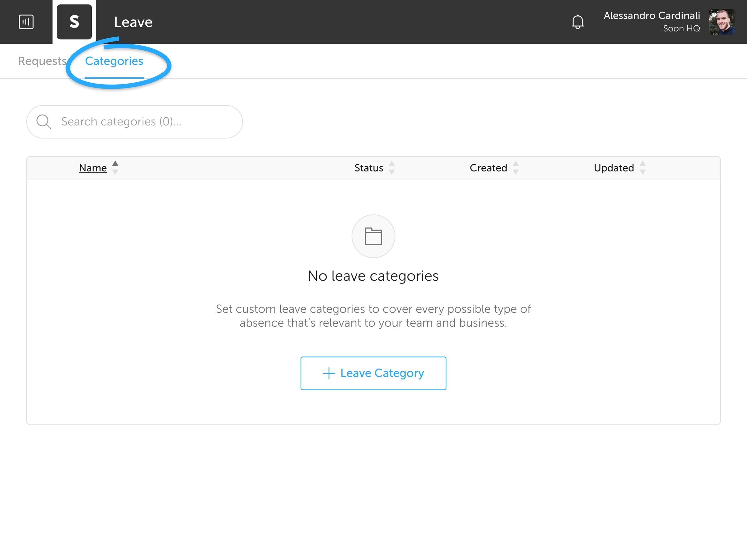Switch to the Requests tab
This screenshot has width=747, height=560.
tap(42, 61)
